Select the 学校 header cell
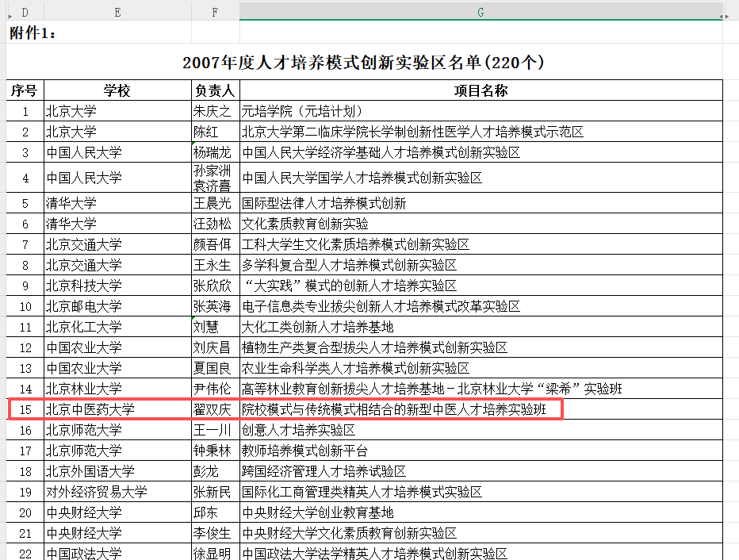Image resolution: width=739 pixels, height=560 pixels. (x=117, y=90)
